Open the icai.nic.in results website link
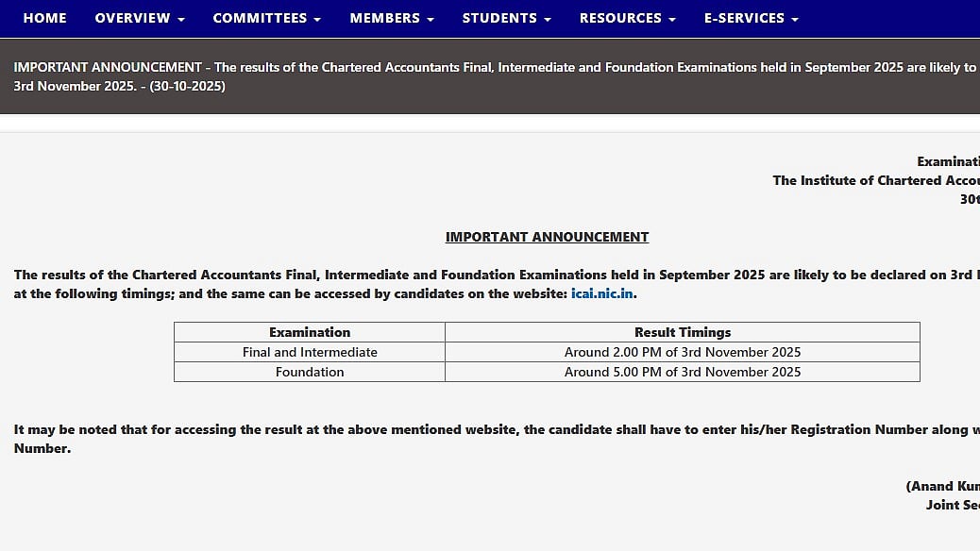 click(x=602, y=294)
